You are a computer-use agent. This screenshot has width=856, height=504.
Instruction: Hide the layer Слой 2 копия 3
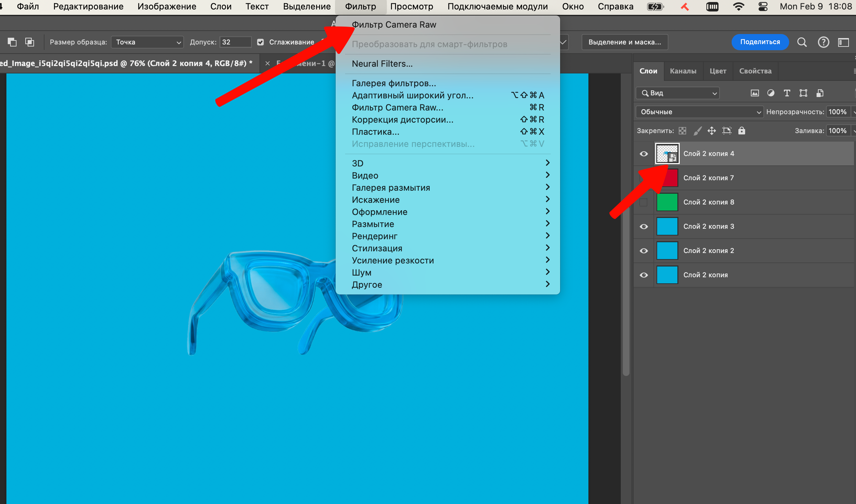click(x=644, y=226)
